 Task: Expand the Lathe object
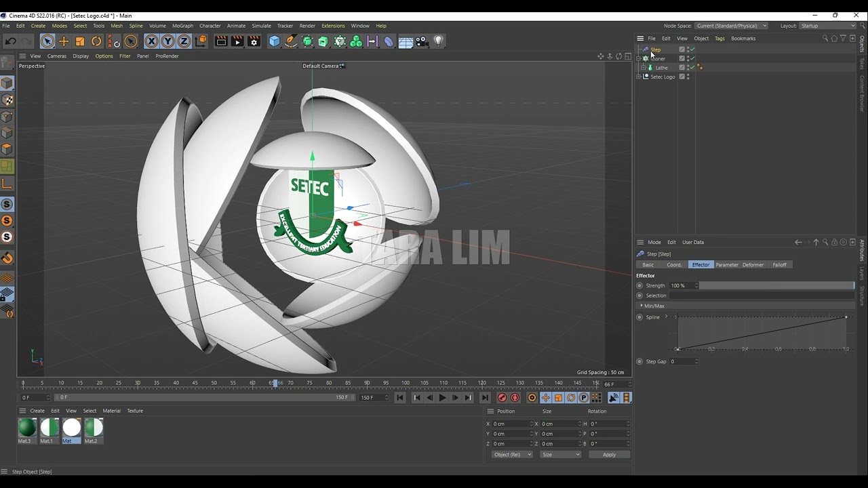(644, 68)
